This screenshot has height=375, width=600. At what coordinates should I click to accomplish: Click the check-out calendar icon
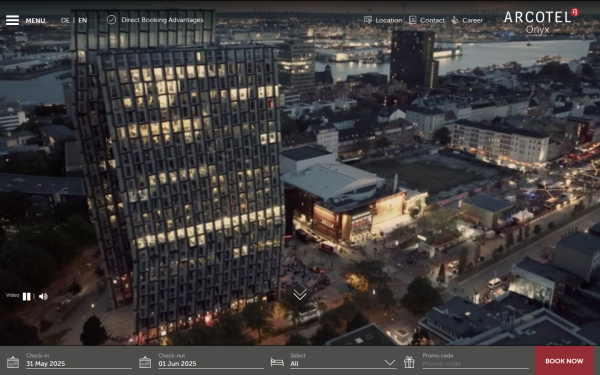pos(145,362)
